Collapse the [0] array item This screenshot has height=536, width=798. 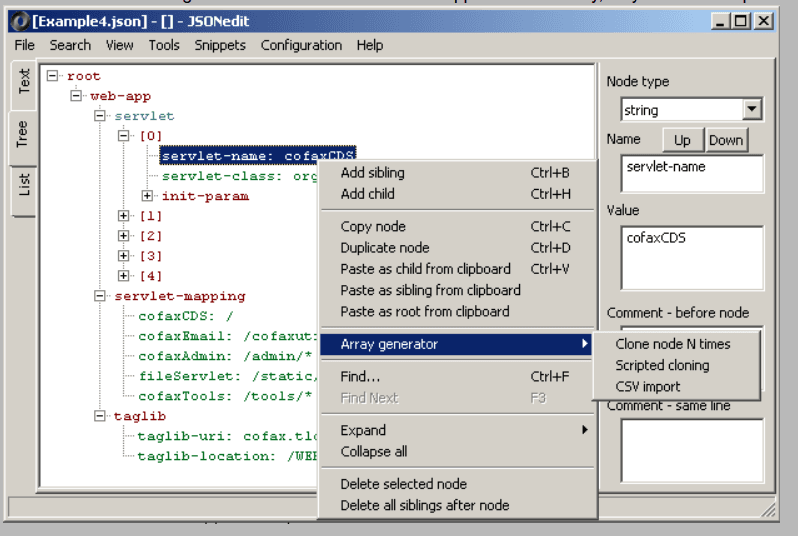(x=124, y=136)
